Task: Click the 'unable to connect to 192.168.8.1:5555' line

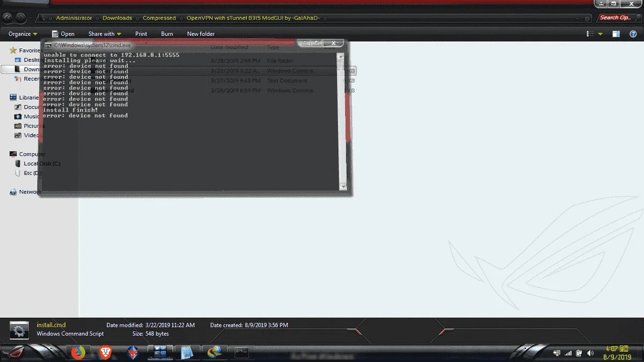Action: coord(111,55)
